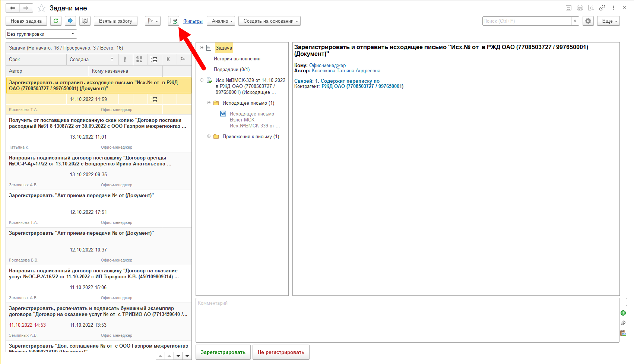
Task: Sort by the 'Создана' column header
Action: coord(92,59)
